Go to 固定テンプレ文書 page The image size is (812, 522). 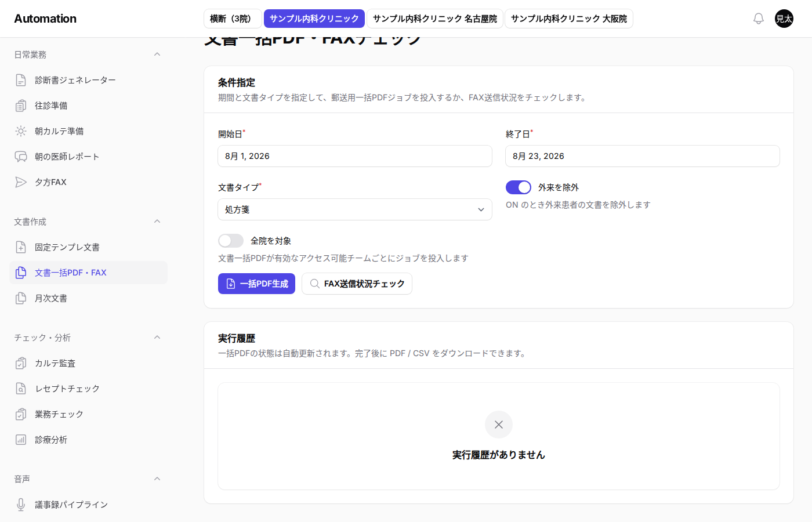88,247
